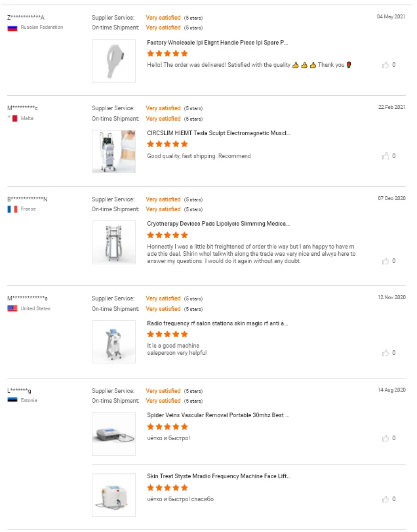
Task: Click the United States flag icon
Action: point(12,308)
